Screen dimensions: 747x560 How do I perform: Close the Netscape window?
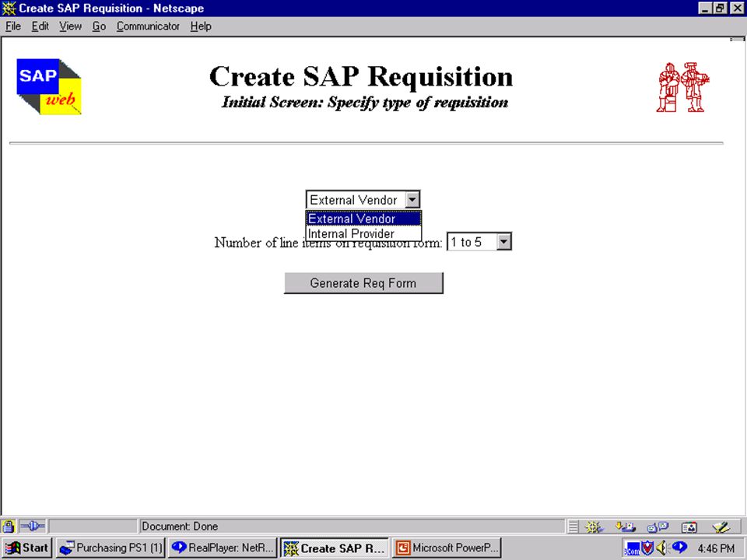(x=737, y=9)
